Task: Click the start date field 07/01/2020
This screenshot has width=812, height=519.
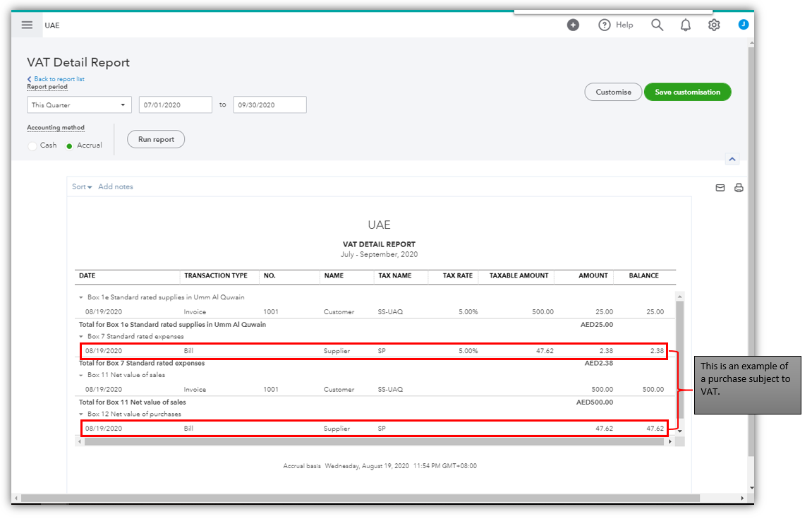Action: click(175, 105)
